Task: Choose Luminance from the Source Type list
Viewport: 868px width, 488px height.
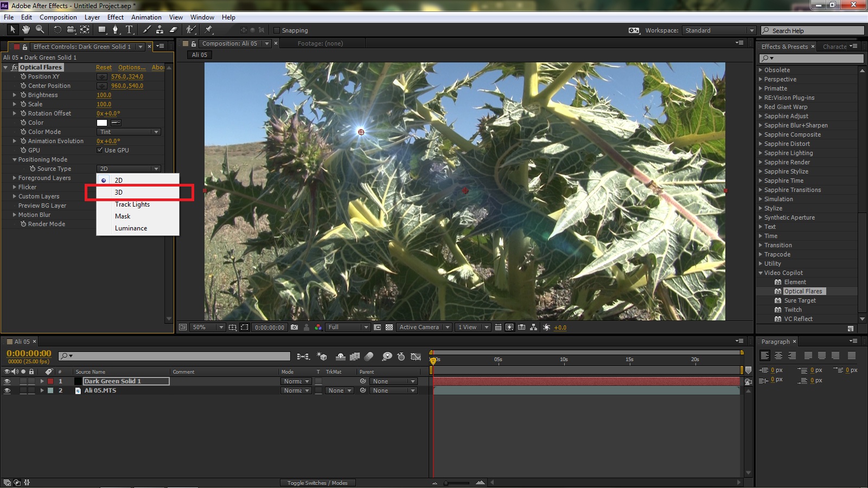Action: [x=138, y=228]
